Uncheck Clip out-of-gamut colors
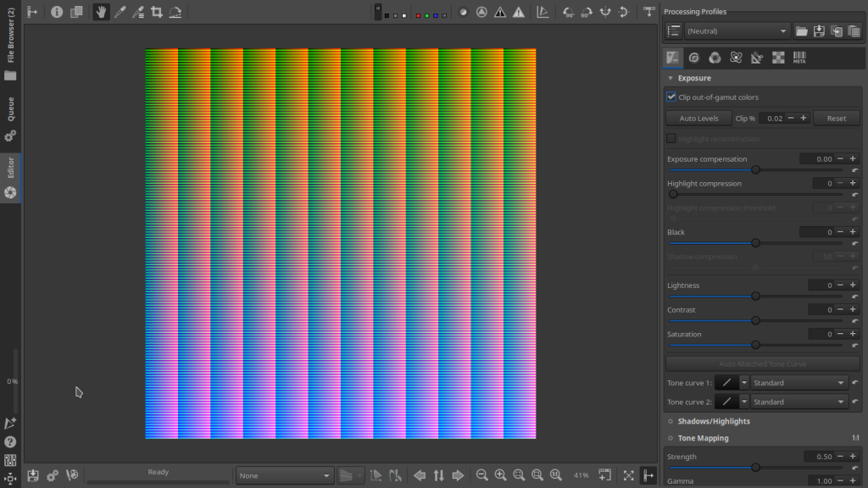The width and height of the screenshot is (868, 488). (671, 97)
